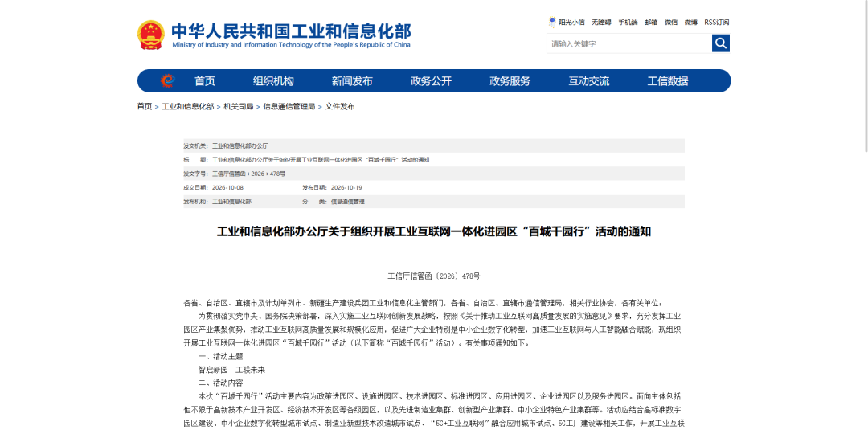Image resolution: width=868 pixels, height=430 pixels.
Task: Click the 发布日期 value 2026-10-19
Action: 346,187
